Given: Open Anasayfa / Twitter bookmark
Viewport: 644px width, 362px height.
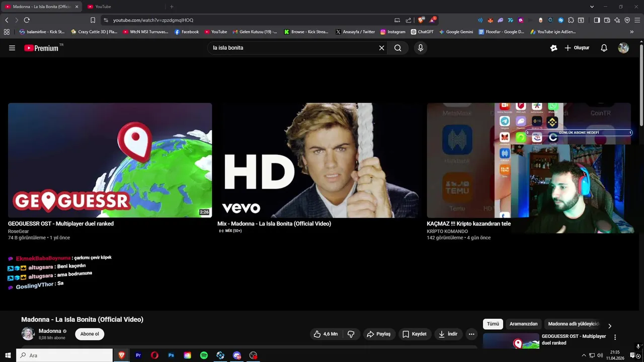Looking at the screenshot, I should click(355, 32).
